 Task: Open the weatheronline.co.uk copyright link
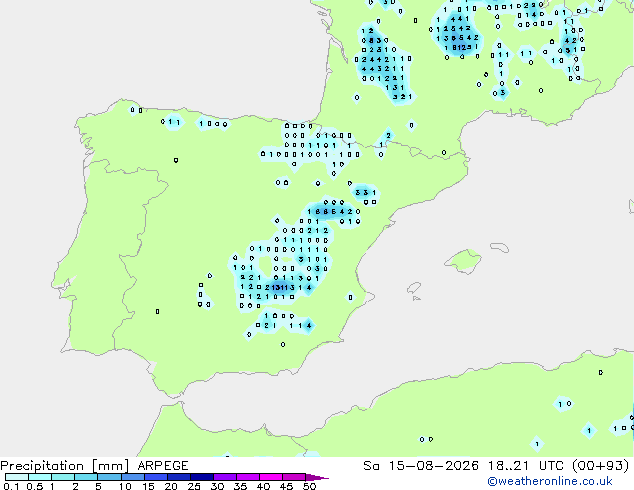tap(549, 481)
